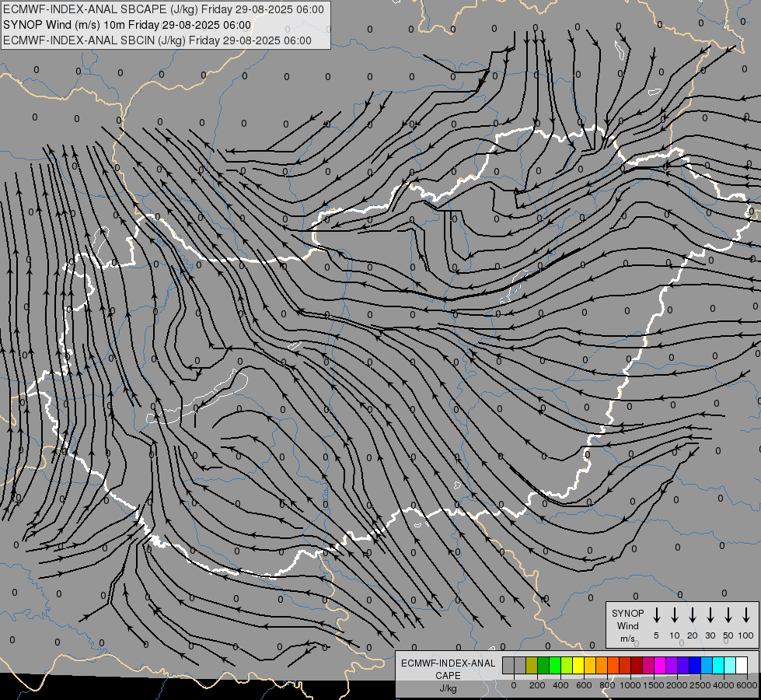Click the '50' label in wind legend
Image resolution: width=761 pixels, height=700 pixels.
pos(728,635)
